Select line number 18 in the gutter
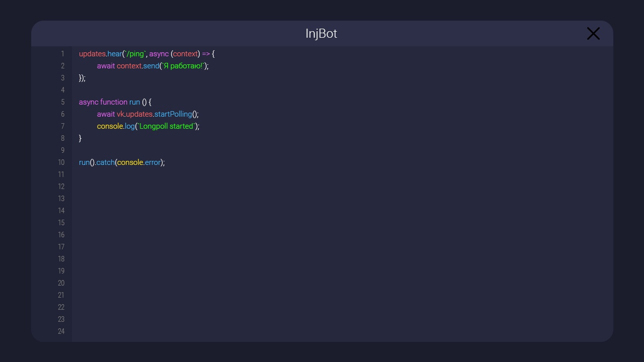 click(x=61, y=259)
